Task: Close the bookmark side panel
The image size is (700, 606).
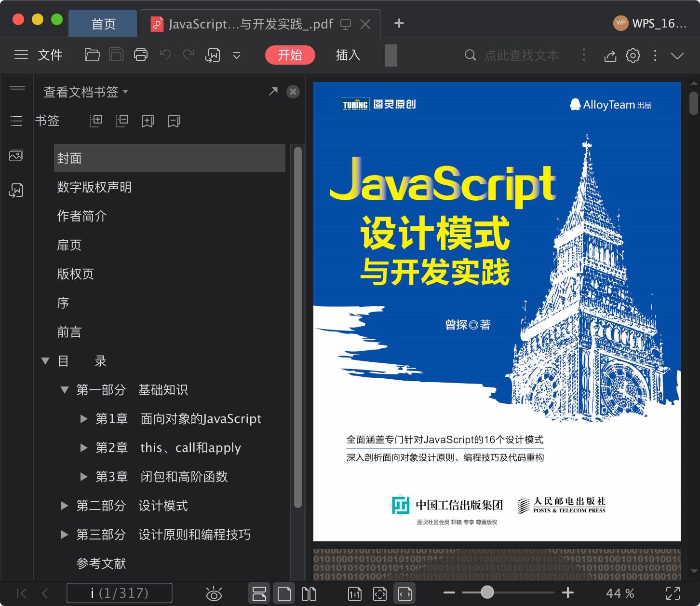Action: pos(293,92)
